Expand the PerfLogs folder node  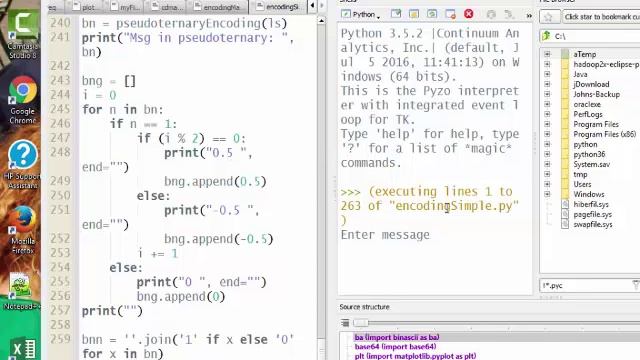(x=547, y=114)
